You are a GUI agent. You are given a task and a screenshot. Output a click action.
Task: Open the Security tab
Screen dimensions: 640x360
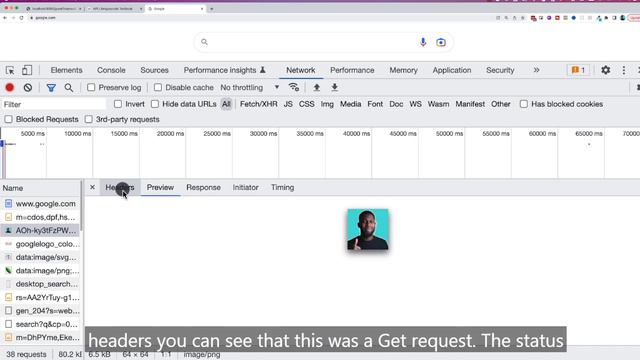500,70
